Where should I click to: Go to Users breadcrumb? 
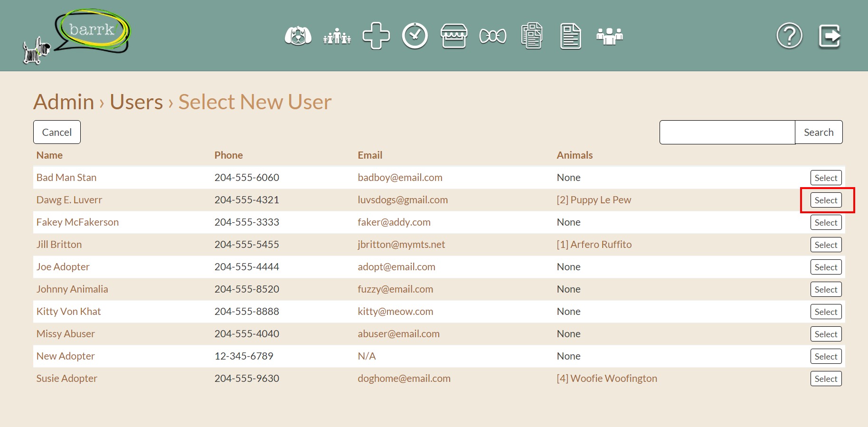pos(136,102)
